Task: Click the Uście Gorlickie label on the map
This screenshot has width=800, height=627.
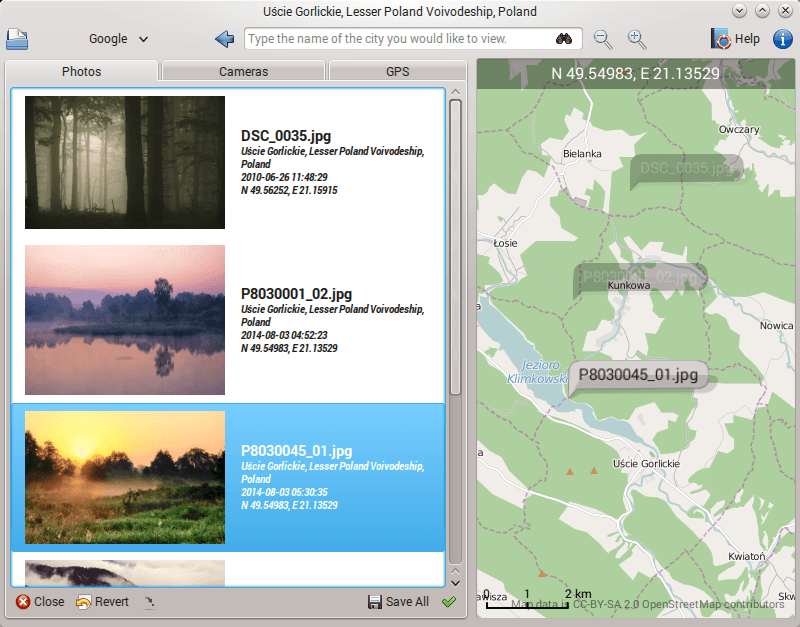Action: (x=646, y=464)
